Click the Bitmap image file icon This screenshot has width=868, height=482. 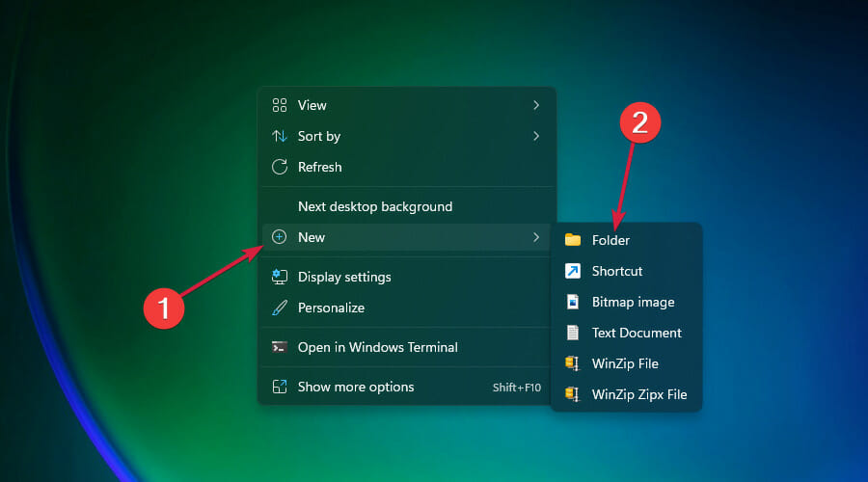click(572, 302)
